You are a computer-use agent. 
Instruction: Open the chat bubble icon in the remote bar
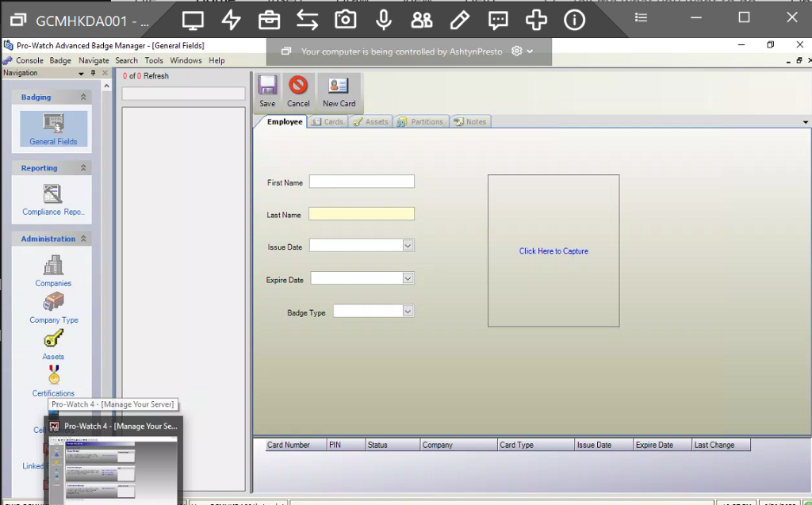(498, 20)
